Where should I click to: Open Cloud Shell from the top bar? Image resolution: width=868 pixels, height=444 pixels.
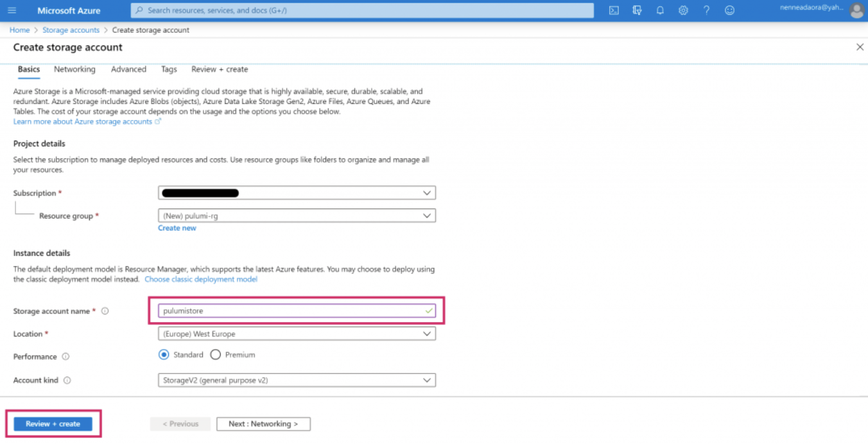click(614, 10)
